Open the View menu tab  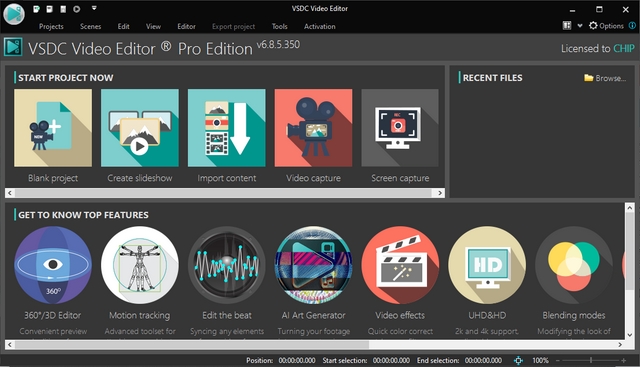153,27
